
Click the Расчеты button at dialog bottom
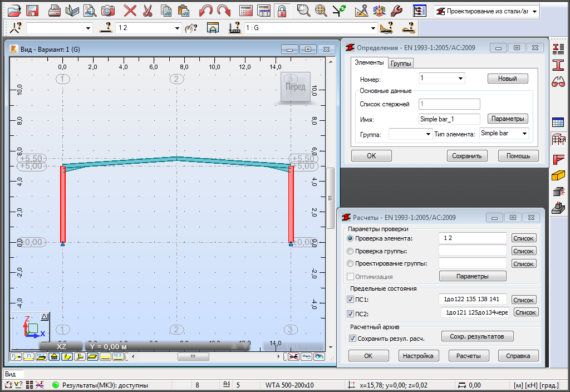click(x=468, y=356)
